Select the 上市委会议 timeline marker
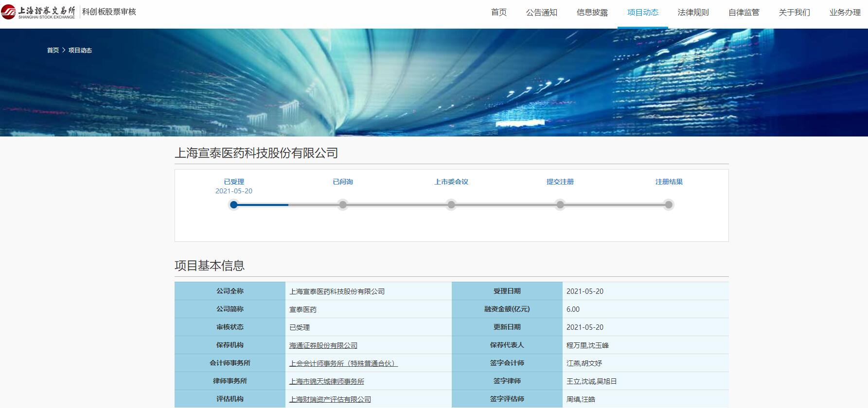The width and height of the screenshot is (868, 408). click(451, 205)
